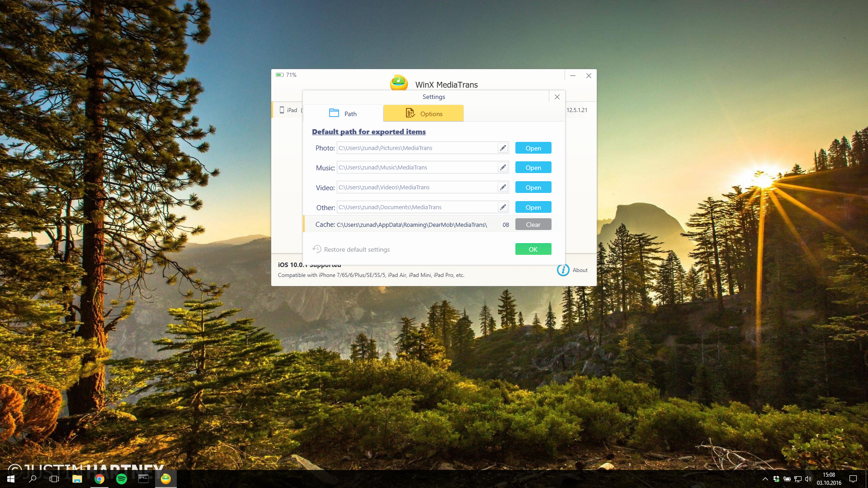Click the Photo path input field
This screenshot has height=488, width=868.
tap(416, 148)
